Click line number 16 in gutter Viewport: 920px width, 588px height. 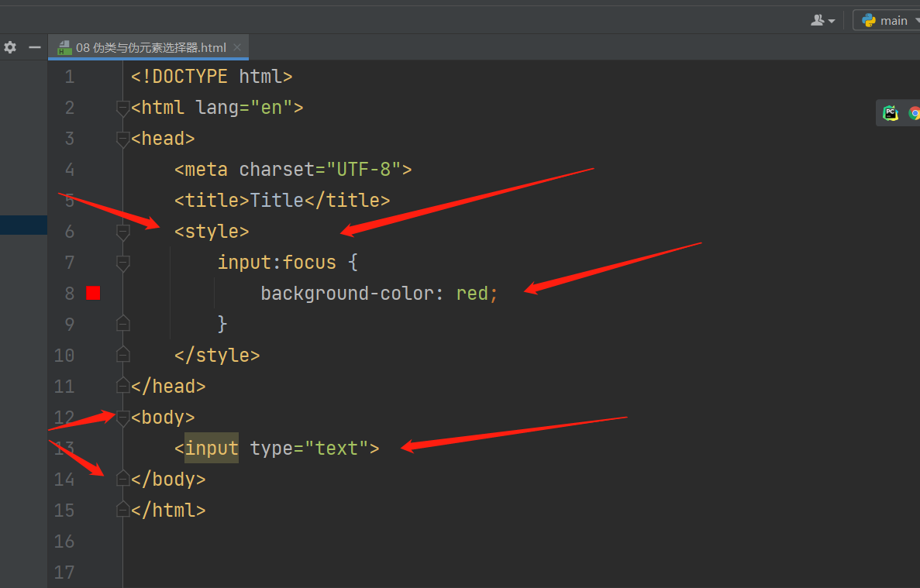point(64,541)
